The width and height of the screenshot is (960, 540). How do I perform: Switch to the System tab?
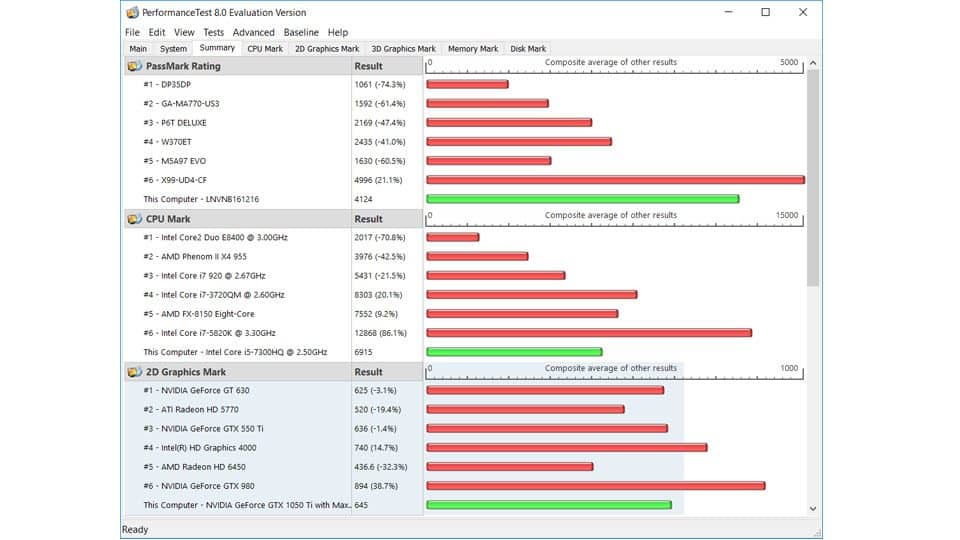point(173,49)
